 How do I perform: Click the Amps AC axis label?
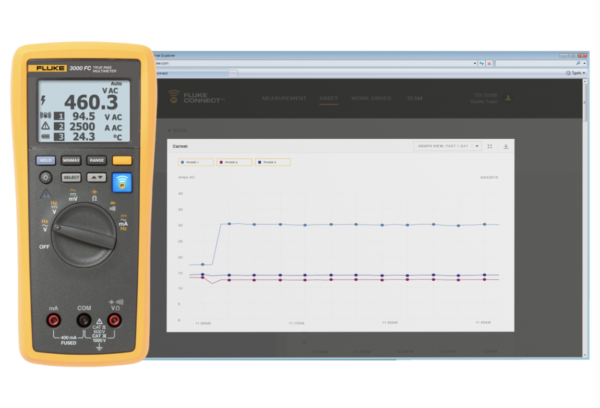[186, 177]
